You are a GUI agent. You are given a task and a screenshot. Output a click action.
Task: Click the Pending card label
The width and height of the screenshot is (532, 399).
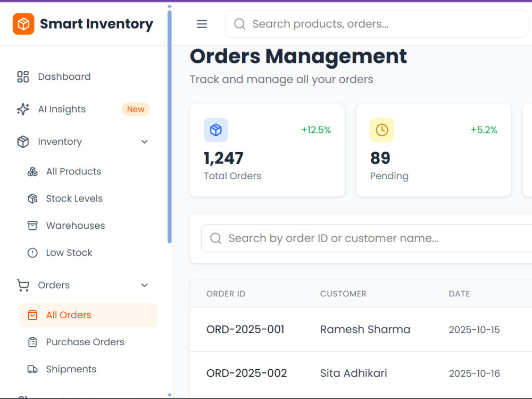[x=389, y=177]
